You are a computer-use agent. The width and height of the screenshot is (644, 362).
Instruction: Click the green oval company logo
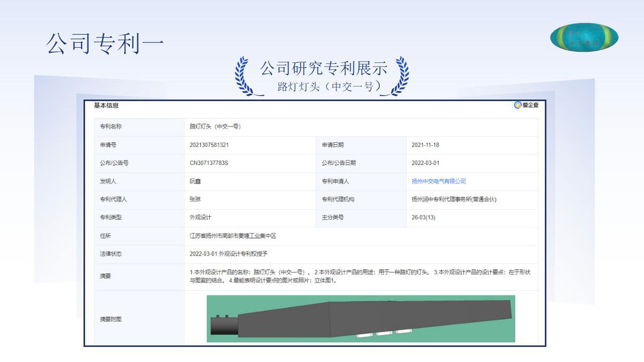pos(584,37)
